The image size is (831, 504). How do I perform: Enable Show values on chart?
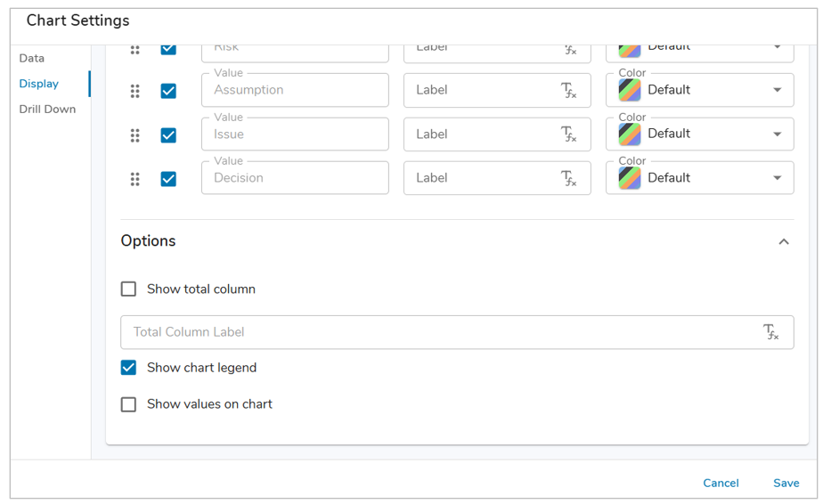129,404
